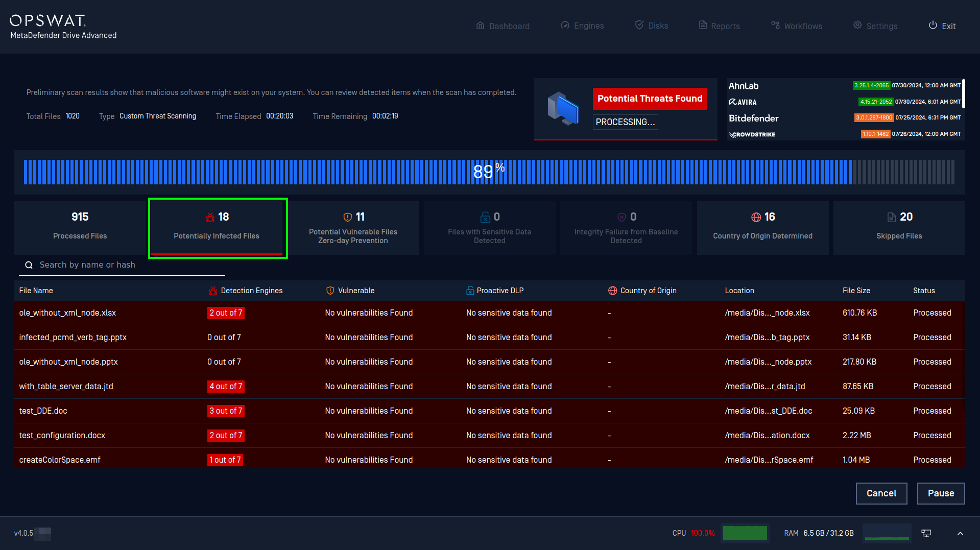
Task: Select Country of Origin Determined tab
Action: click(x=762, y=227)
